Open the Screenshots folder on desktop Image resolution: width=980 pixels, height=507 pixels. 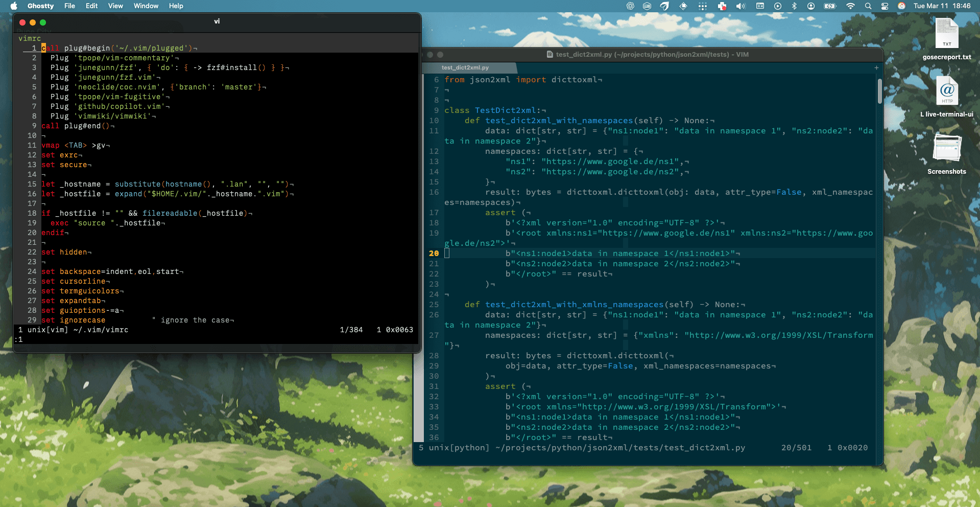coord(946,149)
